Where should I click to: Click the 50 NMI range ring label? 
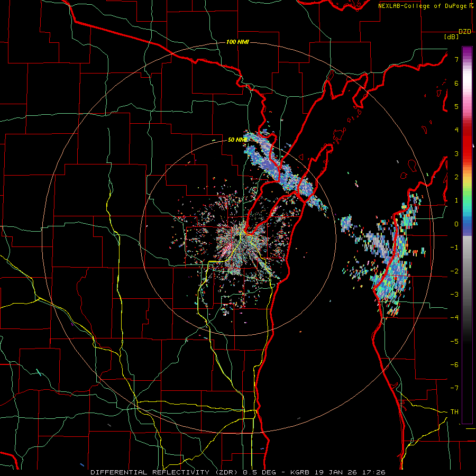237,140
